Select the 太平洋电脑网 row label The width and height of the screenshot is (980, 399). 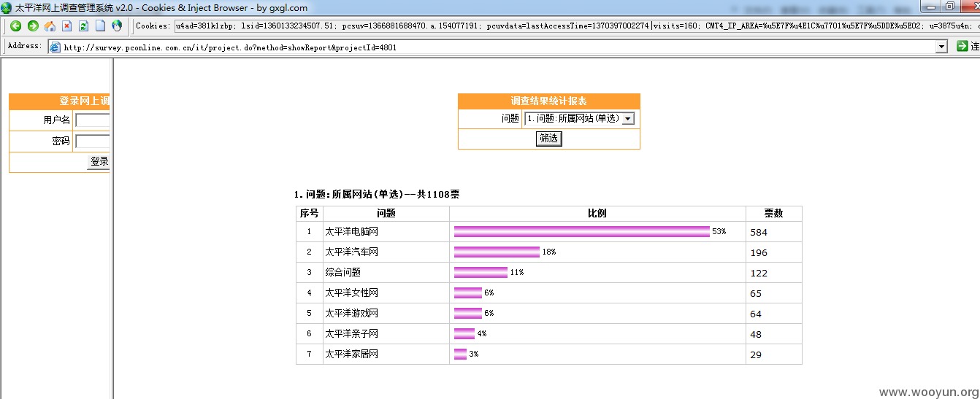(351, 231)
